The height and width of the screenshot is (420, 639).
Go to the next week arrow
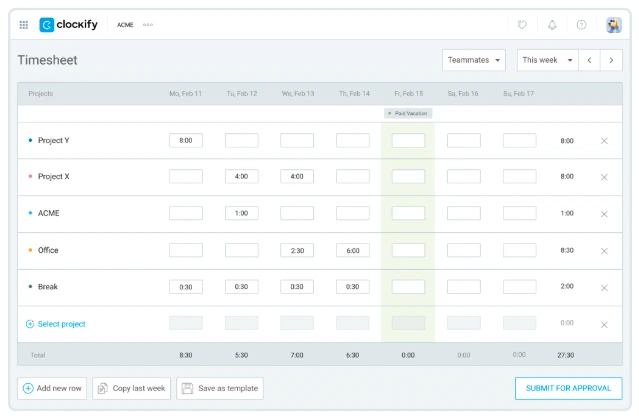[x=611, y=60]
